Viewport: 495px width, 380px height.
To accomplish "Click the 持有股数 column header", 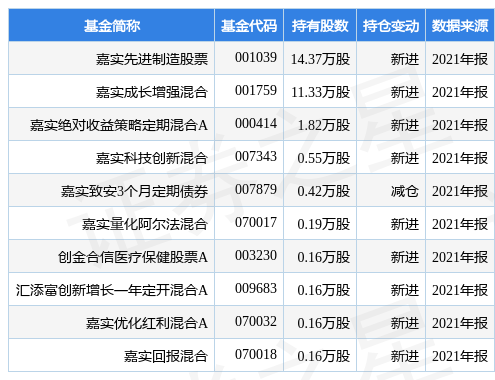I will pyautogui.click(x=320, y=26).
